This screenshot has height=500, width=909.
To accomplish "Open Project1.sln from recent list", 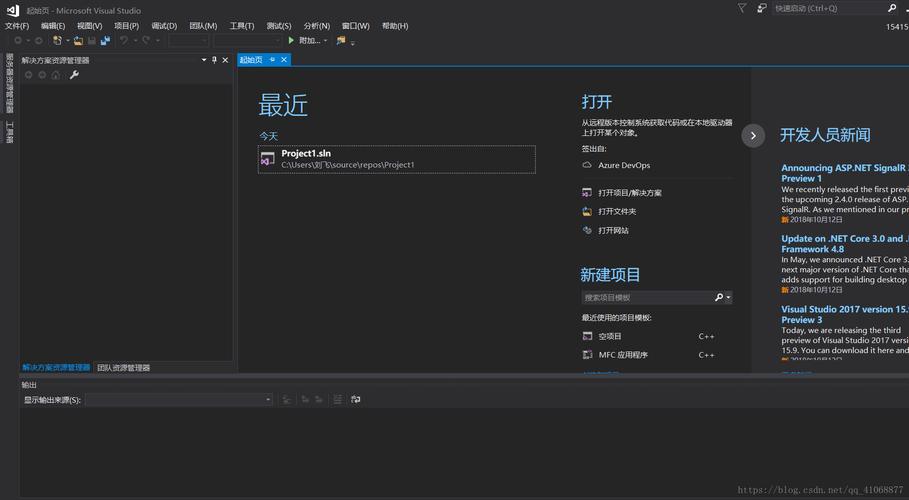I will pyautogui.click(x=397, y=160).
